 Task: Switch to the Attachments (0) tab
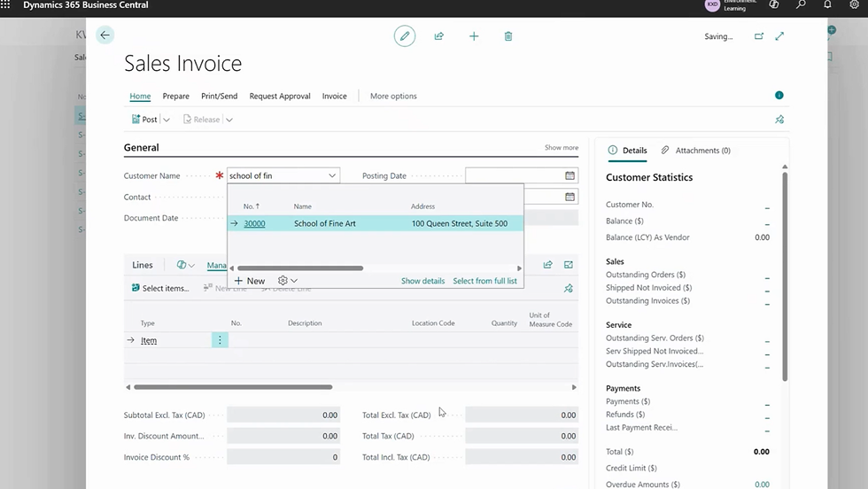[696, 150]
